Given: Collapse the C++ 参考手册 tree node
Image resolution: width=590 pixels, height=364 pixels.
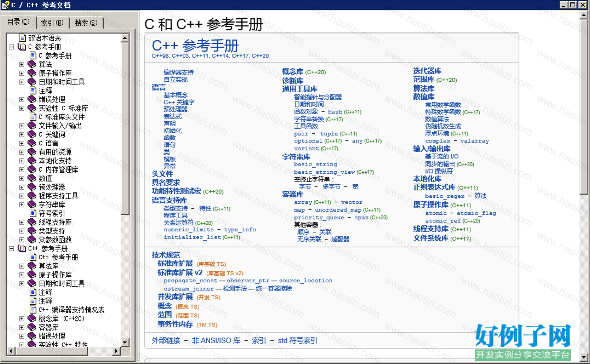Looking at the screenshot, I should pyautogui.click(x=11, y=249).
